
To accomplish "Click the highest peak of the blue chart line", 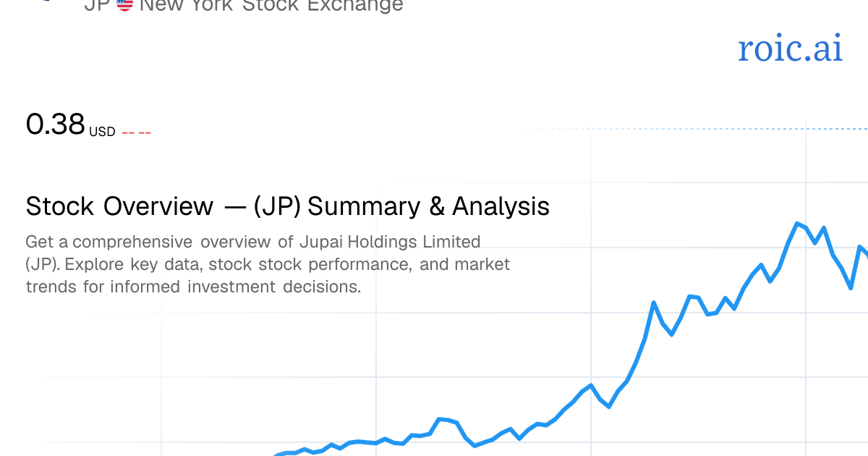I will point(797,224).
